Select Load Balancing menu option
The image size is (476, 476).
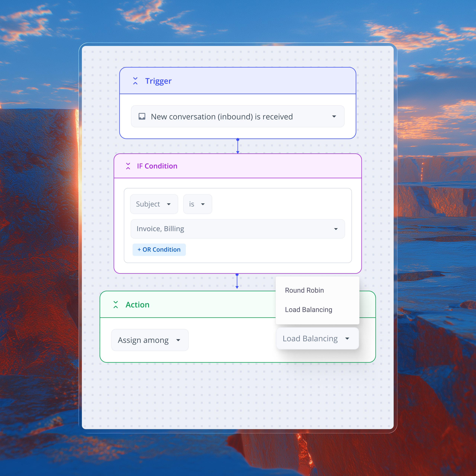(308, 309)
